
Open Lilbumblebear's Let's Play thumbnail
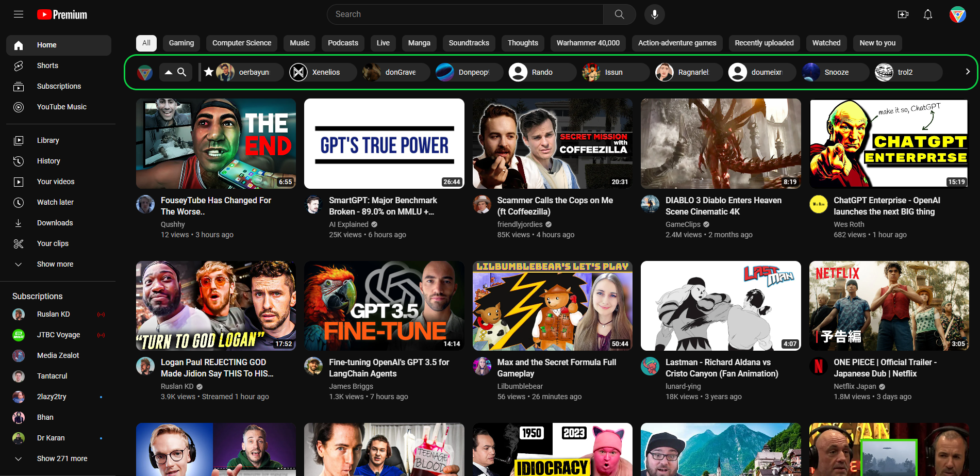tap(553, 306)
